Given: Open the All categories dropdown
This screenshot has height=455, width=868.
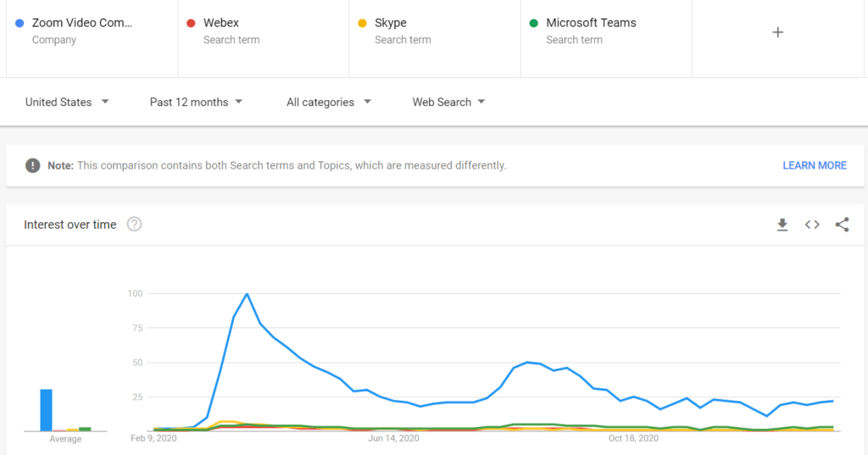Looking at the screenshot, I should coord(329,103).
